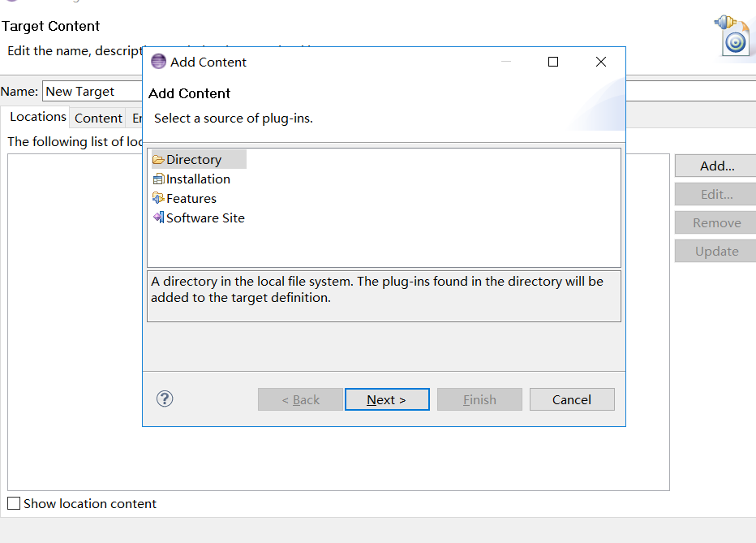Close the Add Content dialog window
The width and height of the screenshot is (756, 543).
click(601, 62)
